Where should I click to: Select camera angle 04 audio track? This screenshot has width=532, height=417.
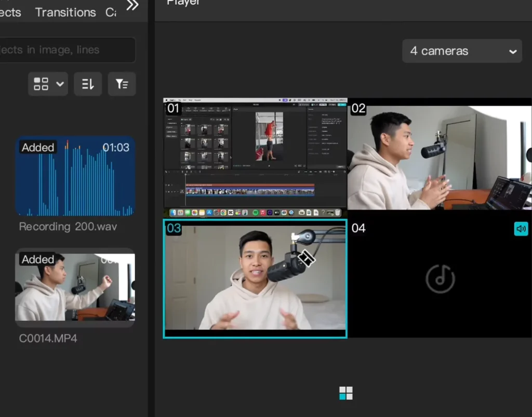pos(440,279)
